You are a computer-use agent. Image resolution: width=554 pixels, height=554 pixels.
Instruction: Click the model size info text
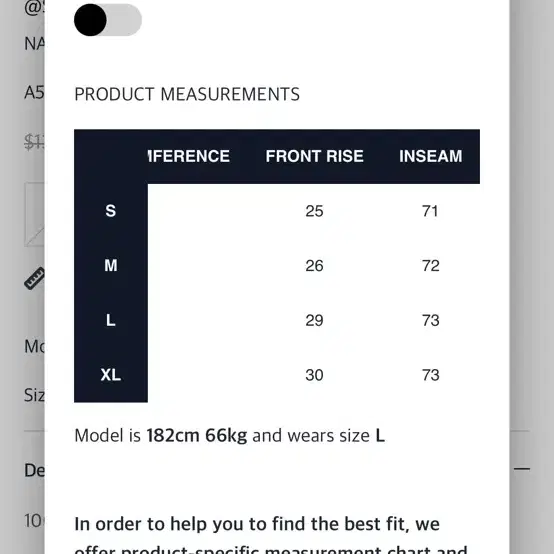coord(229,435)
